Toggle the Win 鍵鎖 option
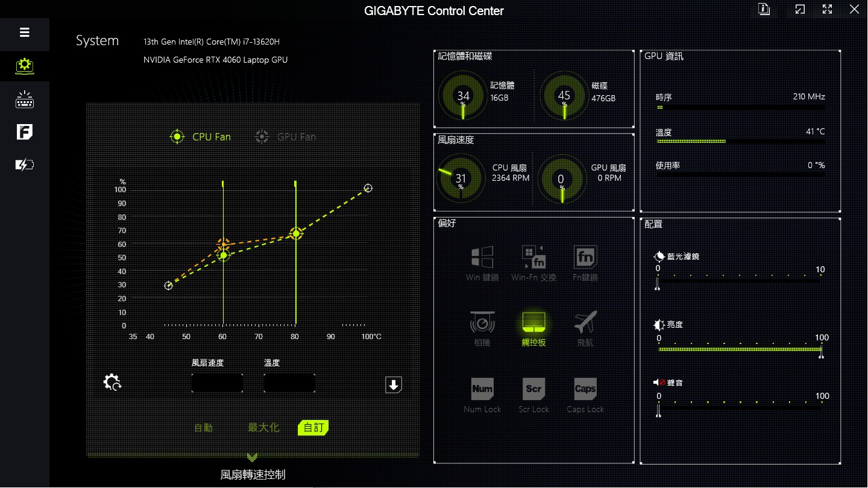This screenshot has width=868, height=488. tap(482, 263)
